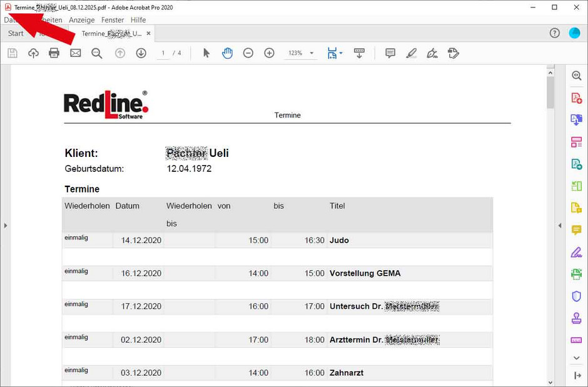Zoom in using the plus icon
The height and width of the screenshot is (387, 588).
(x=269, y=53)
